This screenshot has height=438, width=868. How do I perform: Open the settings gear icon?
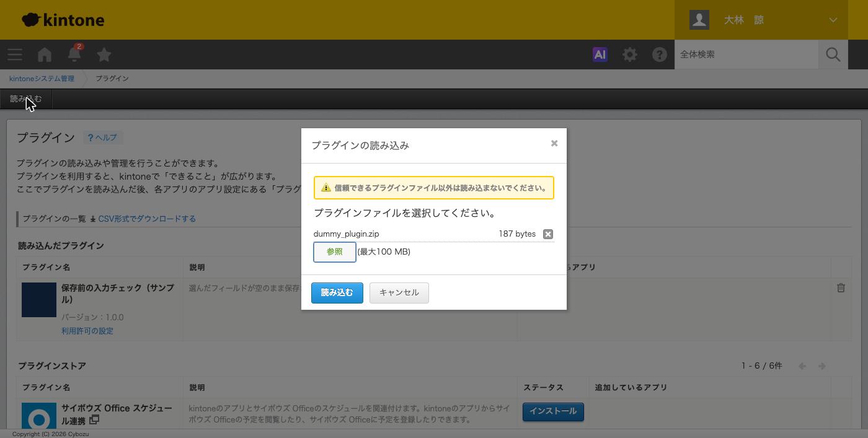(630, 55)
